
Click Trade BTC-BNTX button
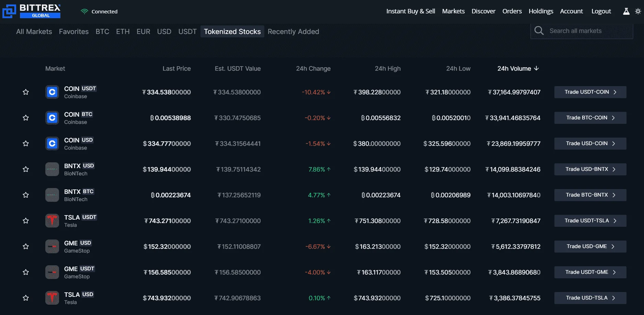(590, 195)
